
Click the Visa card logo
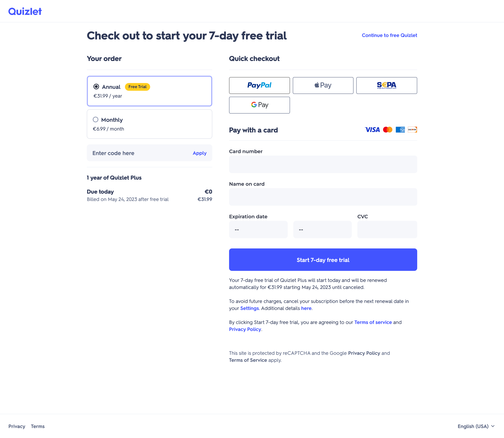point(372,129)
